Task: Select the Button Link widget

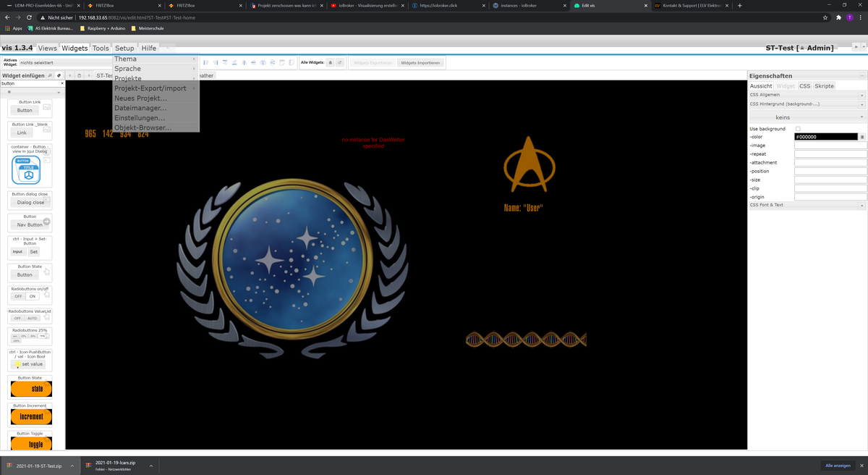Action: tap(30, 107)
